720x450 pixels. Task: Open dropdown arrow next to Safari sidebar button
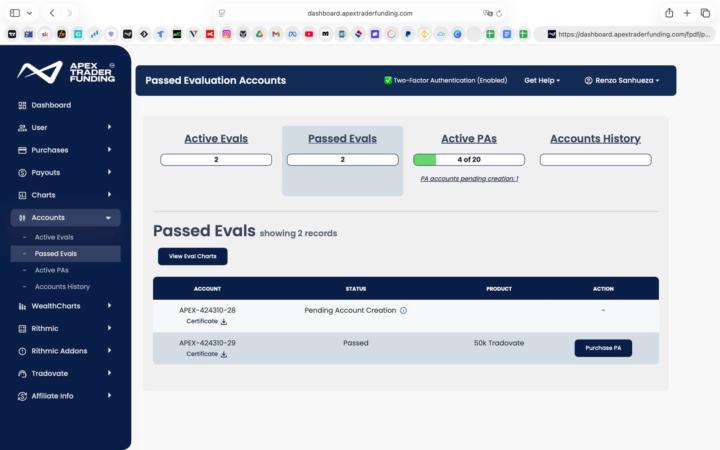[29, 13]
